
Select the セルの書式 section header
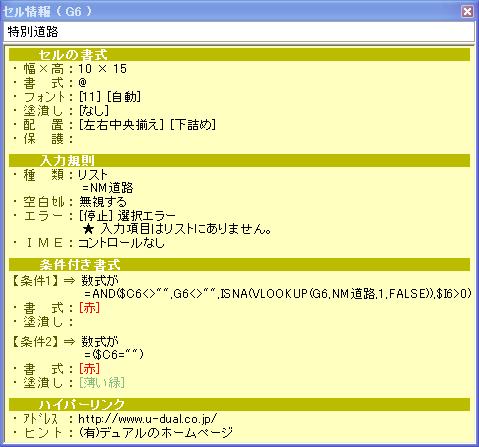click(239, 55)
